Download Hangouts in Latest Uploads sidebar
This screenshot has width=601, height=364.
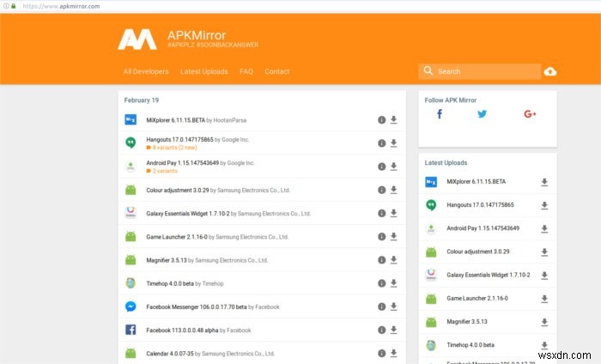[544, 206]
